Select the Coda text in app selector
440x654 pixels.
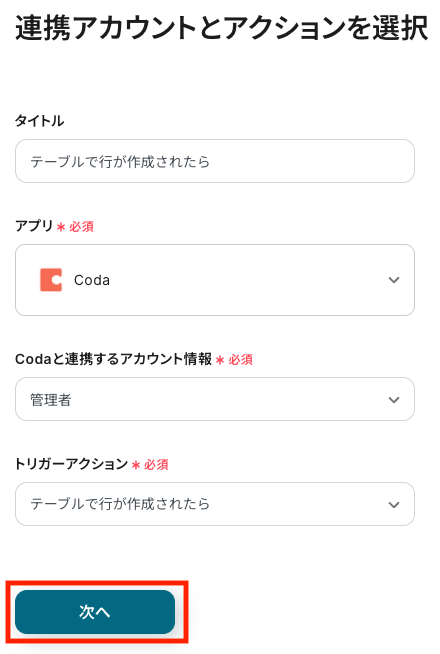[92, 280]
